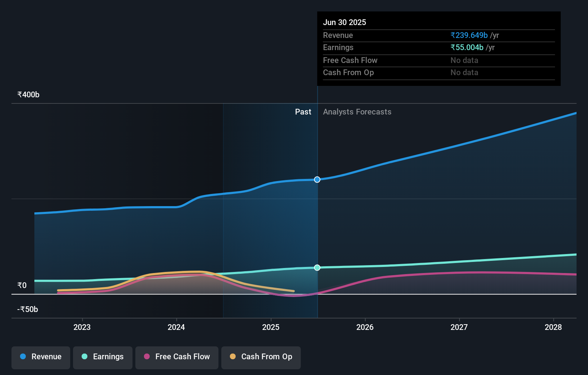Image resolution: width=588 pixels, height=375 pixels.
Task: Click the blue Revenue legend dot icon
Action: tap(23, 357)
